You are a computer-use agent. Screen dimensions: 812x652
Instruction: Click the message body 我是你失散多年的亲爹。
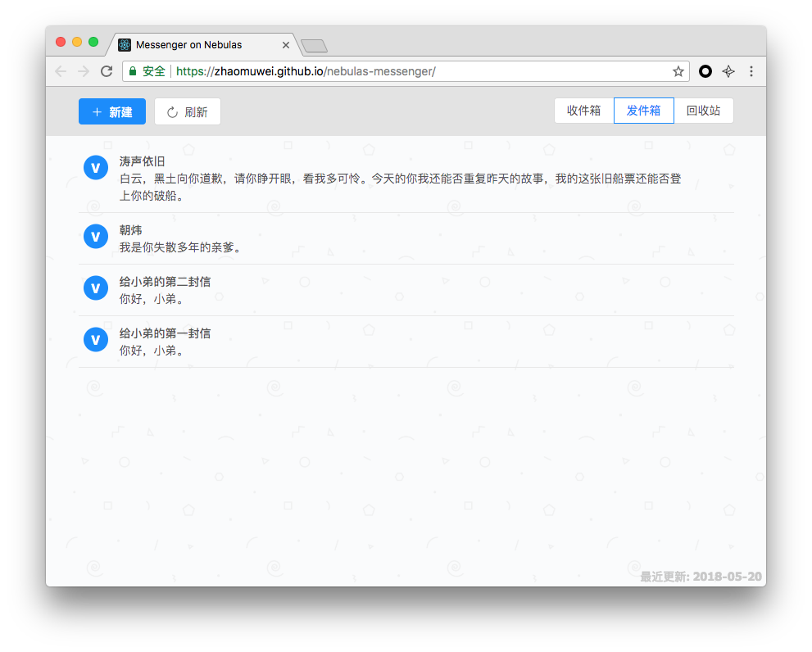pos(180,247)
